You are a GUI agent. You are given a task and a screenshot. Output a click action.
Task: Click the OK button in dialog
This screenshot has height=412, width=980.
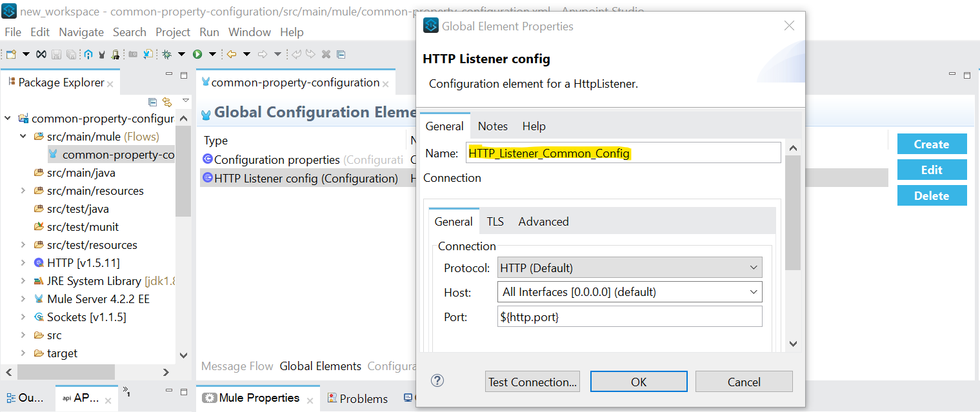coord(639,382)
